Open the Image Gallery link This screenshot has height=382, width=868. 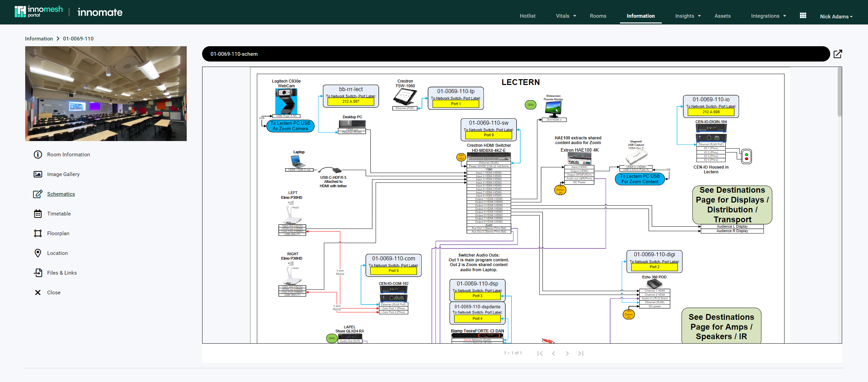[63, 174]
